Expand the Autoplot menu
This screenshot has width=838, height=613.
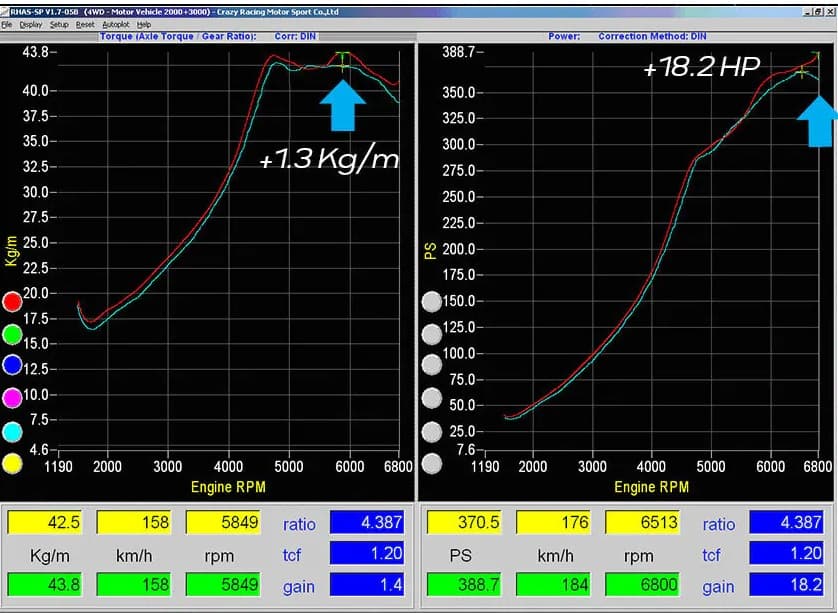coord(116,24)
